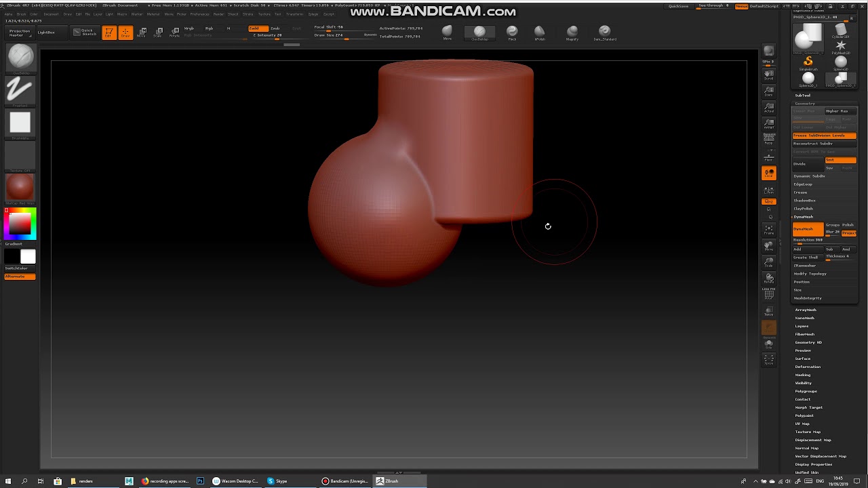Open the stroke type picker
The width and height of the screenshot is (868, 488).
click(20, 90)
